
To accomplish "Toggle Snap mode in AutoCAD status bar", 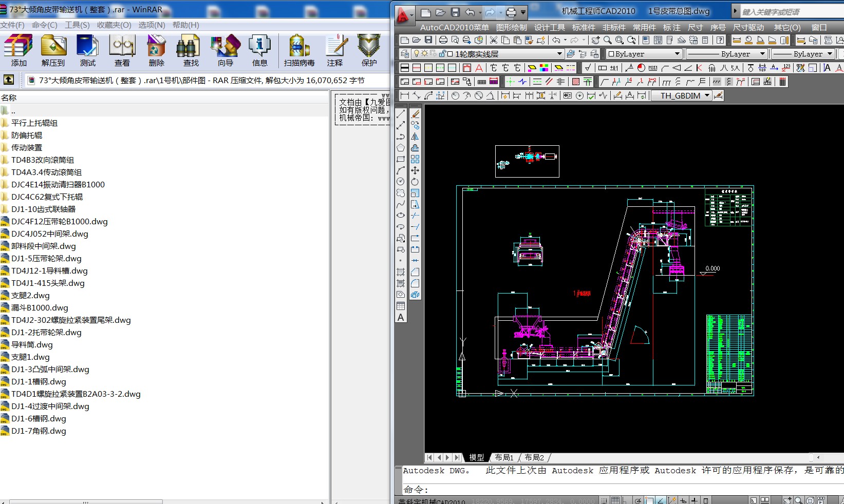I will (x=604, y=500).
